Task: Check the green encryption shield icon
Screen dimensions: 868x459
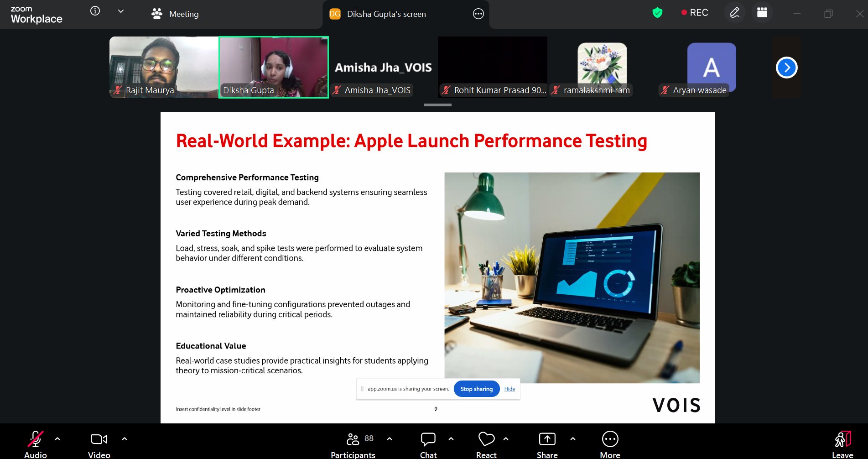Action: coord(657,13)
